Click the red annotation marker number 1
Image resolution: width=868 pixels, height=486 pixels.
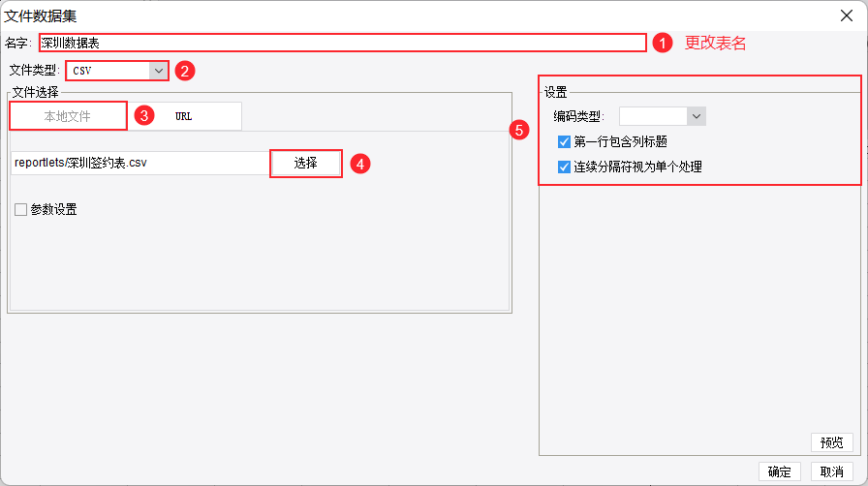662,44
